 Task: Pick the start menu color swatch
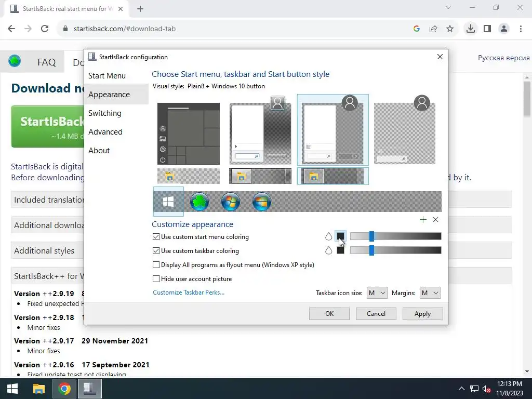340,236
